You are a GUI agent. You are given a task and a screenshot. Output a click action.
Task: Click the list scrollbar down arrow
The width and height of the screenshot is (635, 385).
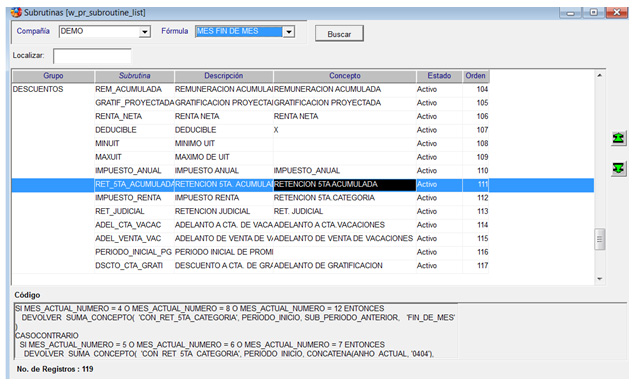pyautogui.click(x=599, y=279)
